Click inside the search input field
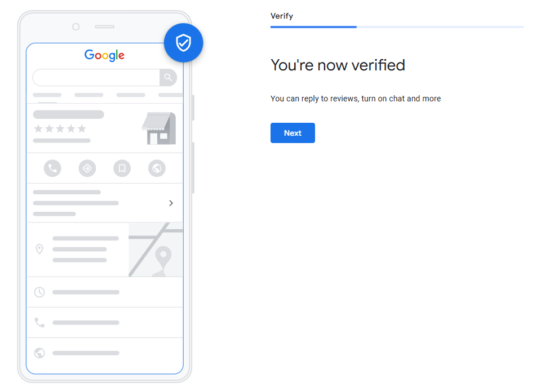The width and height of the screenshot is (545, 392). 96,77
